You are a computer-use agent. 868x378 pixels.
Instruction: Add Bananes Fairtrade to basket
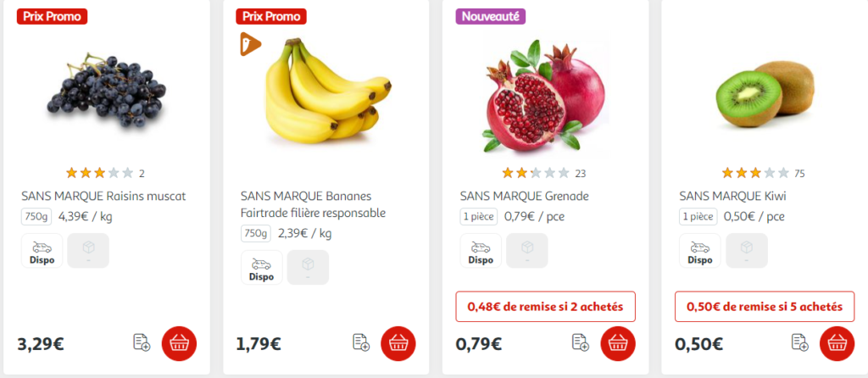click(398, 344)
